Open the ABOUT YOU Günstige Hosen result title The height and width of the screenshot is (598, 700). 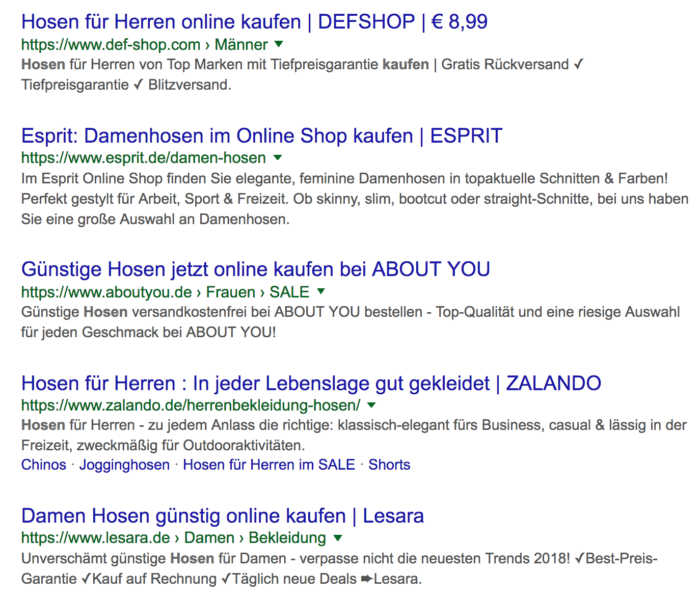point(256,269)
